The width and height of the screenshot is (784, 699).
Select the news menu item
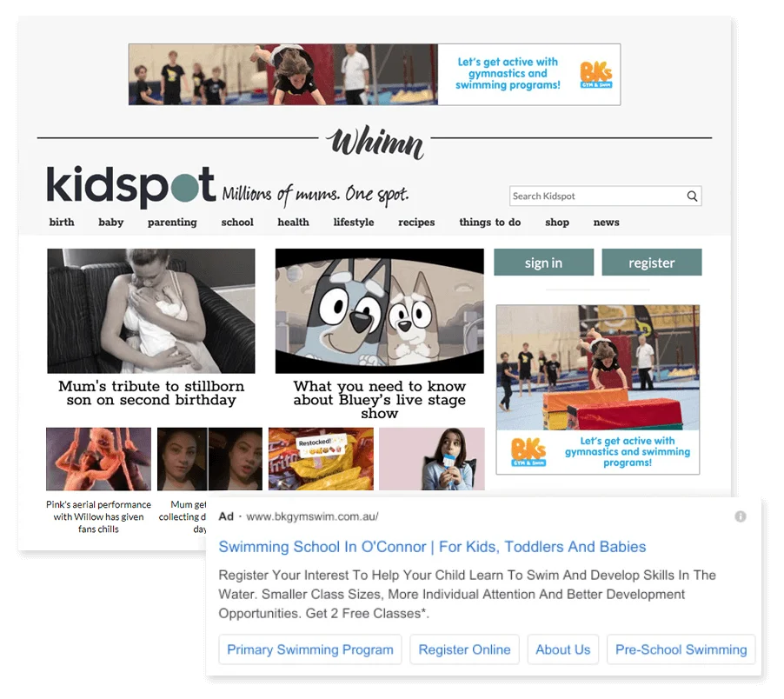click(x=606, y=222)
